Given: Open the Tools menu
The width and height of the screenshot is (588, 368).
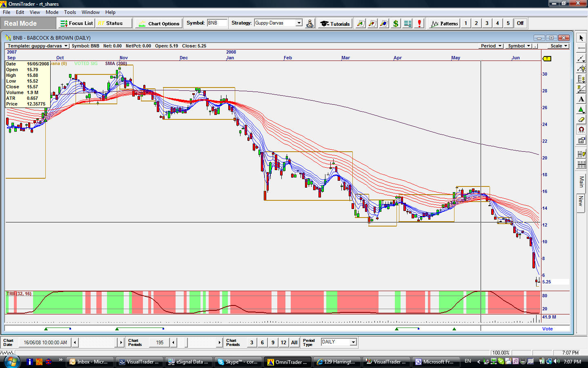Looking at the screenshot, I should click(x=70, y=12).
